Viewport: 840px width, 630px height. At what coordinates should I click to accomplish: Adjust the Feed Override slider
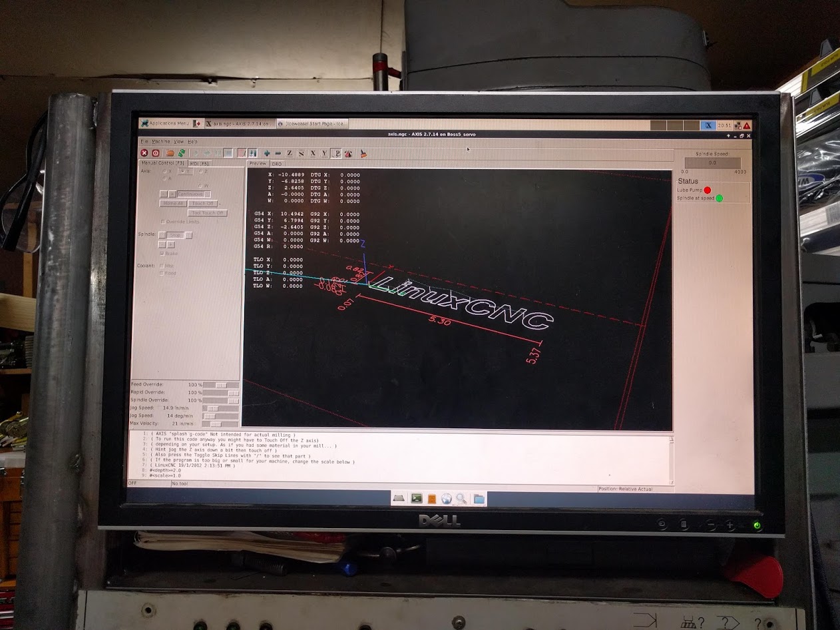click(220, 385)
